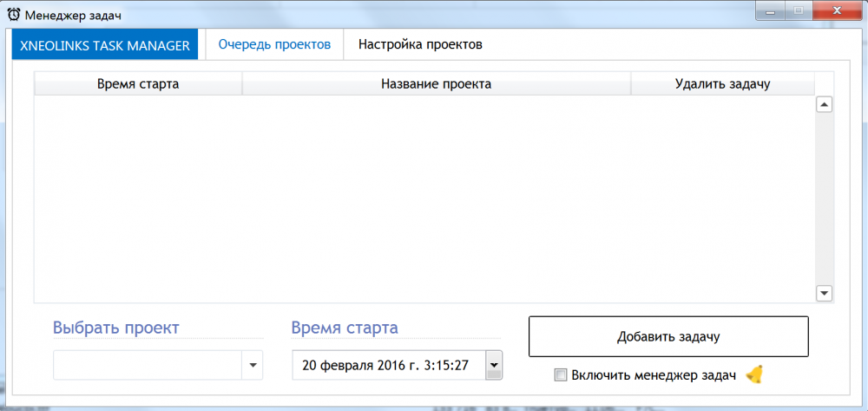Click the alarm clock icon in the title bar
868x411 pixels.
(x=13, y=15)
